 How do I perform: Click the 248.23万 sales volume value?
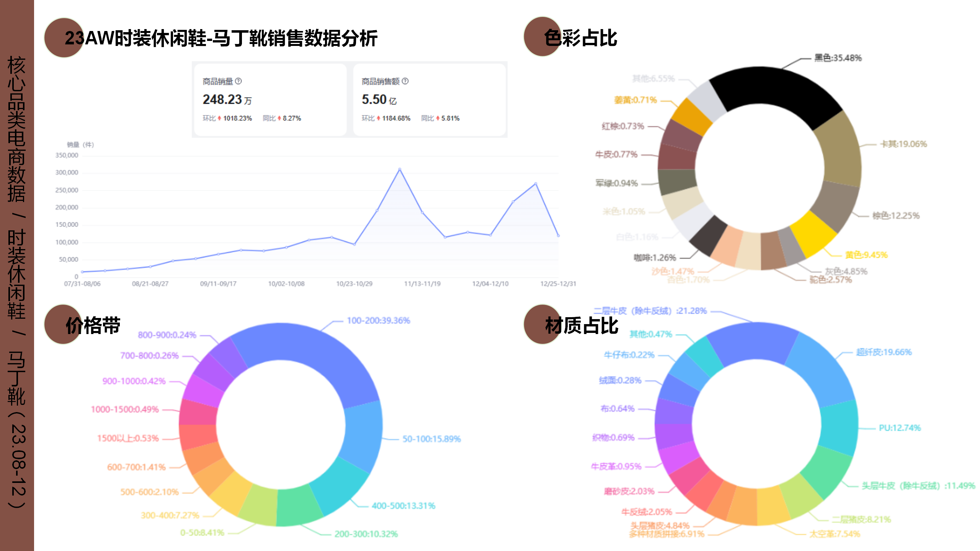(227, 99)
